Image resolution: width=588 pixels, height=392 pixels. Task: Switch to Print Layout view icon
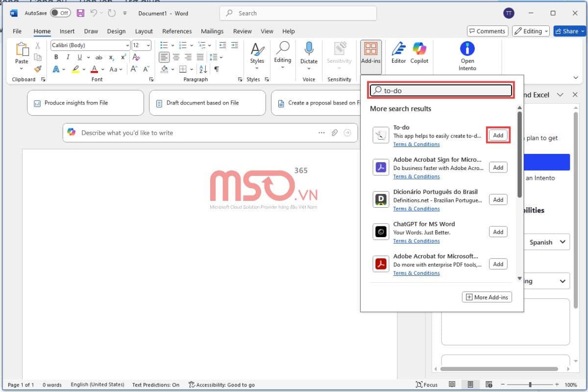(x=470, y=385)
